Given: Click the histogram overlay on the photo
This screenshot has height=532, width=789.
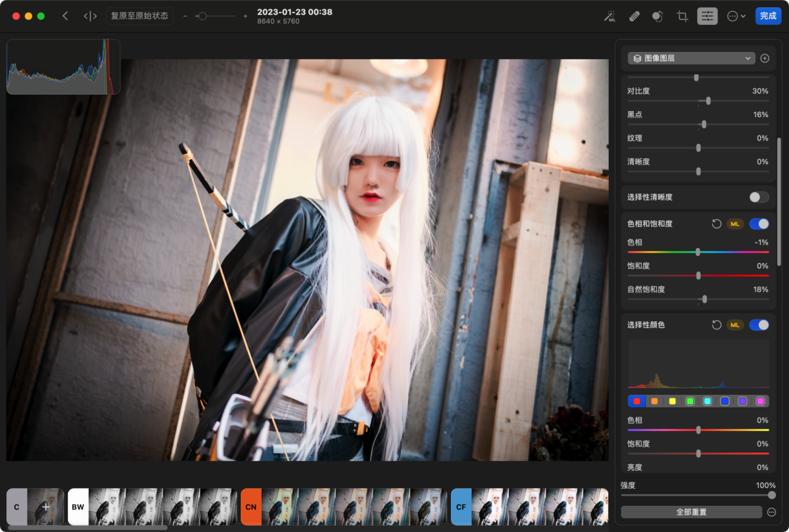Looking at the screenshot, I should click(x=63, y=66).
